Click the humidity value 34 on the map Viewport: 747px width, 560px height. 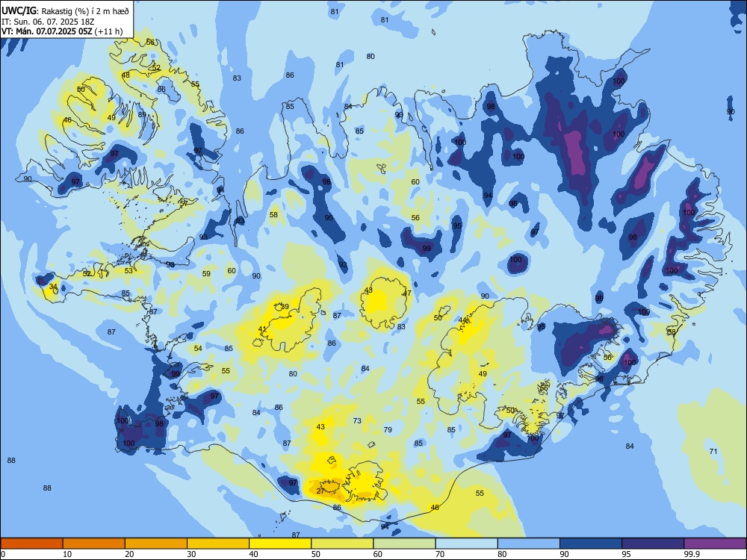pos(53,287)
